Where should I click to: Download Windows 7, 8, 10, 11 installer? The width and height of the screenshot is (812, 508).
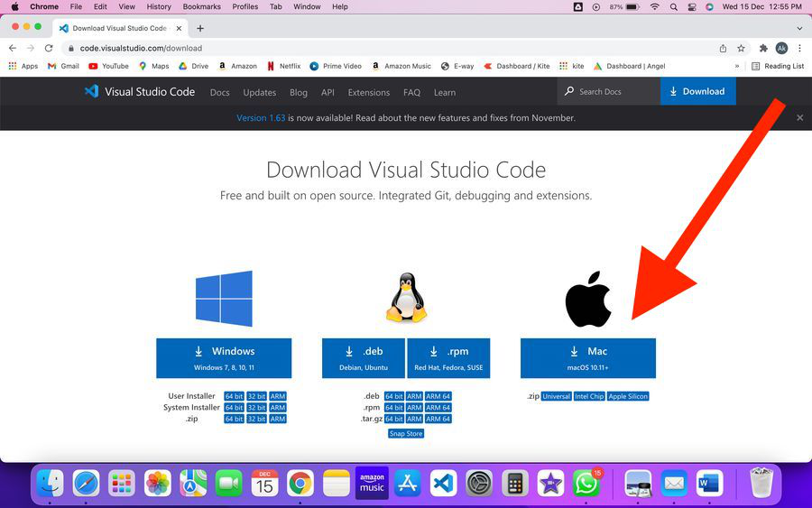[224, 358]
